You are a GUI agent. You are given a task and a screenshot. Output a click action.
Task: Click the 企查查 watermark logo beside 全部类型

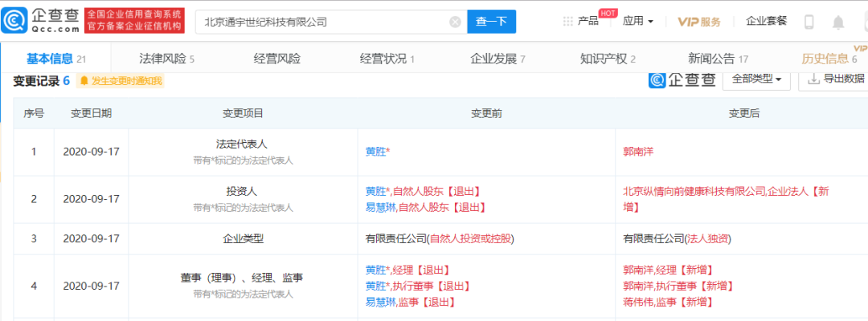click(x=682, y=79)
